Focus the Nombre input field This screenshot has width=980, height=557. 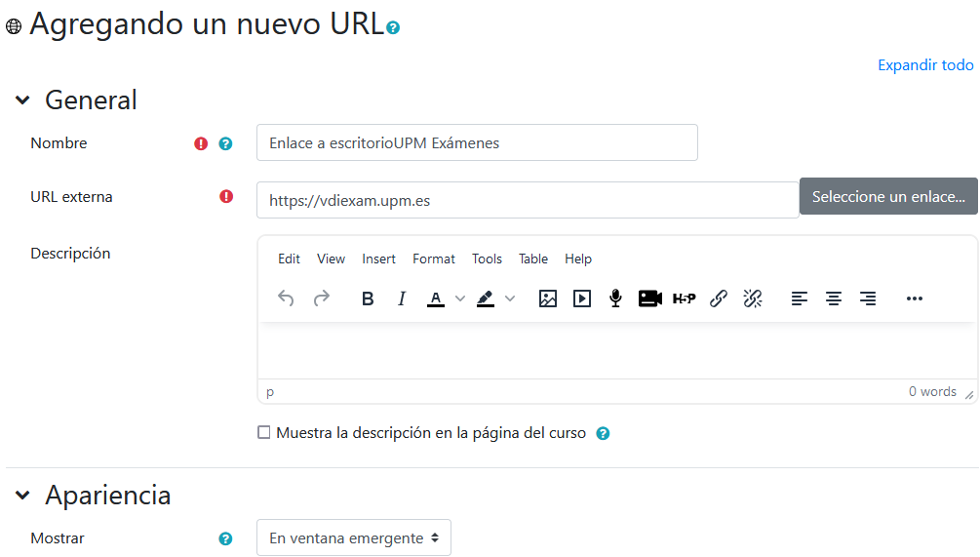click(x=477, y=142)
